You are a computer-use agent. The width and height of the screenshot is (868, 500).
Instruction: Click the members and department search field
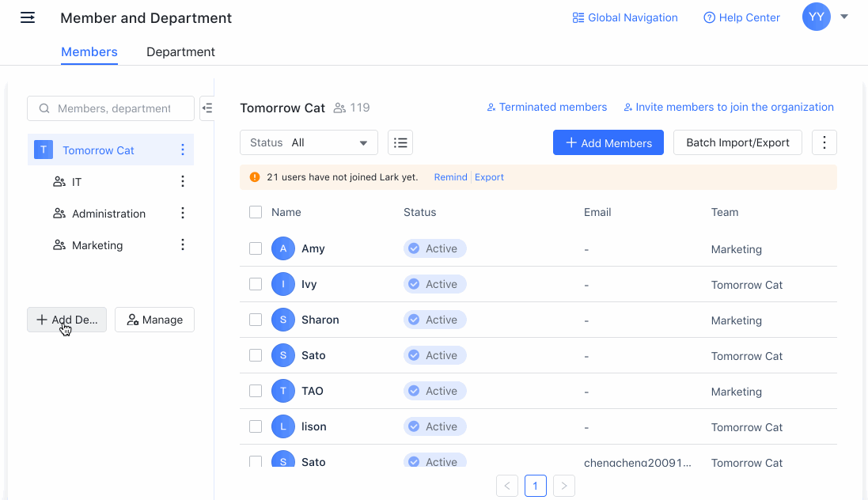click(112, 108)
